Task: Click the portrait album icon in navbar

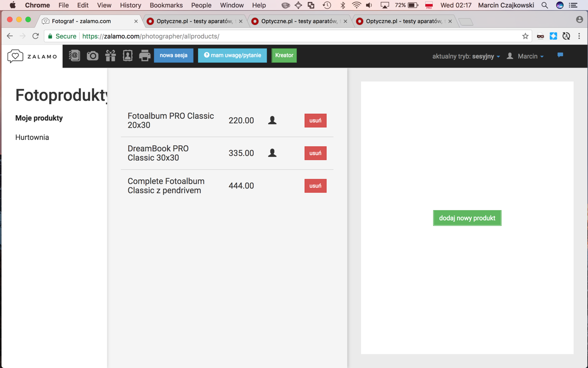Action: (x=128, y=55)
